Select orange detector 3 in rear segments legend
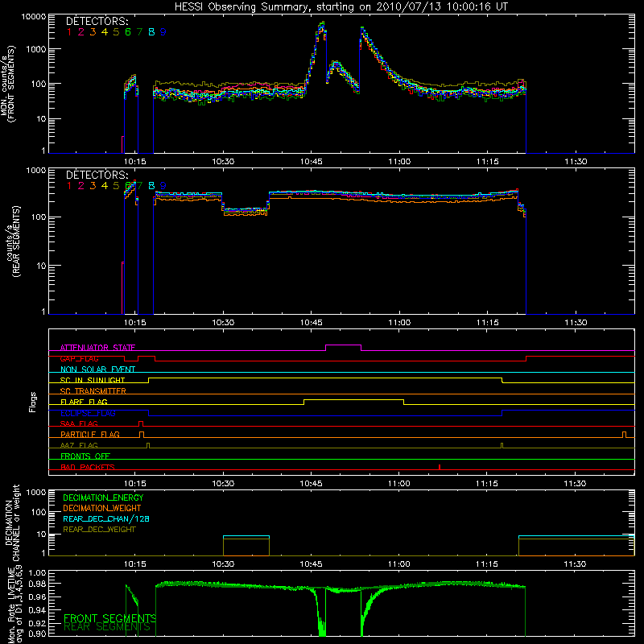This screenshot has height=644, width=644. (93, 186)
